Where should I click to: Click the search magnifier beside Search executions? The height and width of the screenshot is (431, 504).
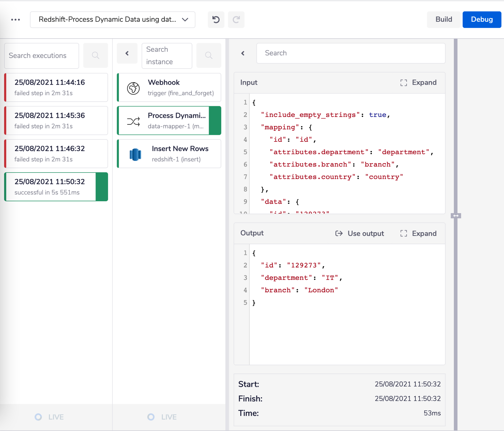pyautogui.click(x=96, y=55)
